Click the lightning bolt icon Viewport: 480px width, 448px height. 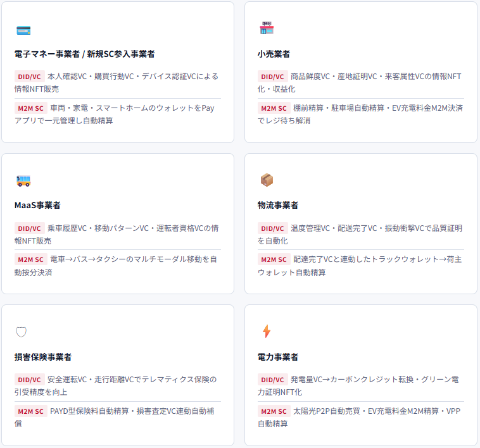click(x=267, y=331)
